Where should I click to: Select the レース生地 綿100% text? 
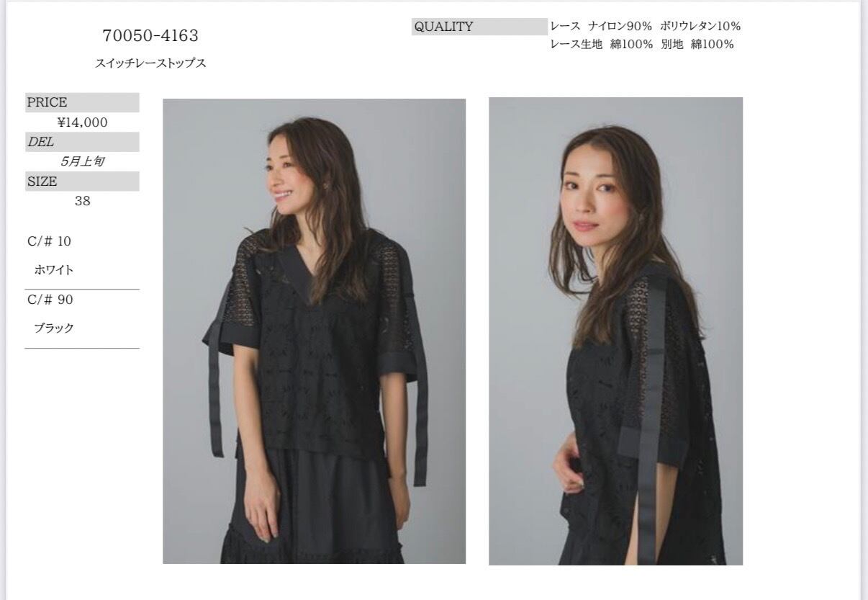(x=602, y=45)
